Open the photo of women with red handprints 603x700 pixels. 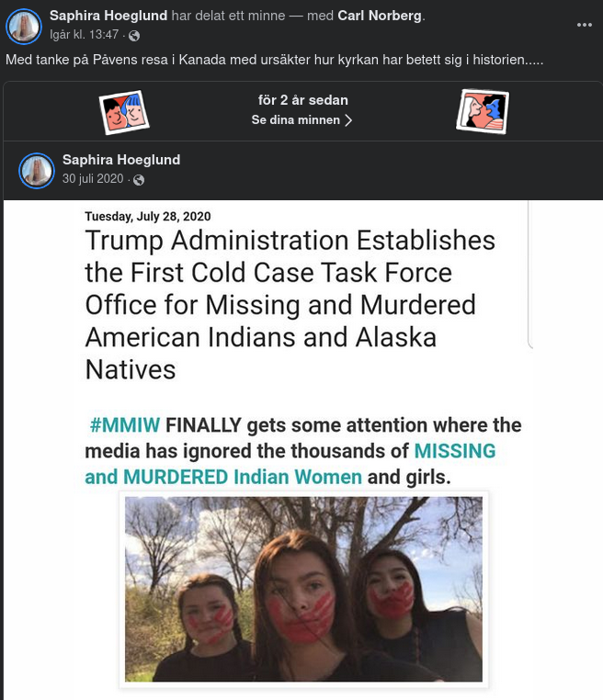(x=303, y=589)
